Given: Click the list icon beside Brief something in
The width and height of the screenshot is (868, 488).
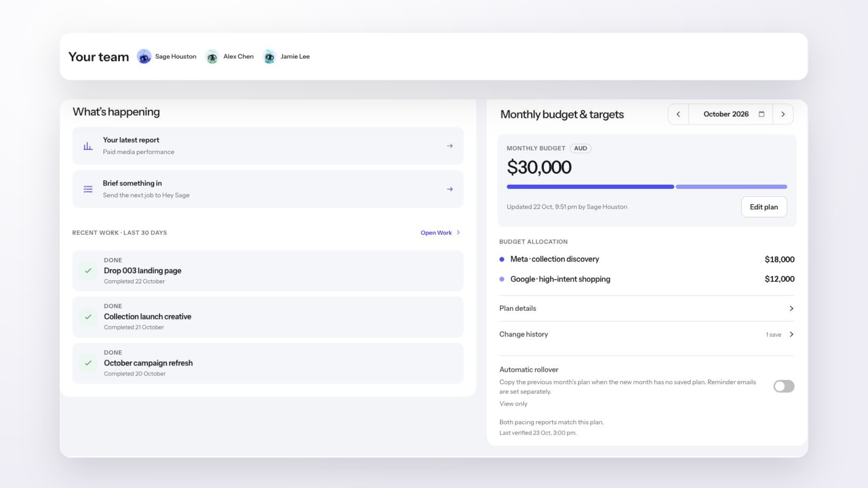Looking at the screenshot, I should point(88,189).
